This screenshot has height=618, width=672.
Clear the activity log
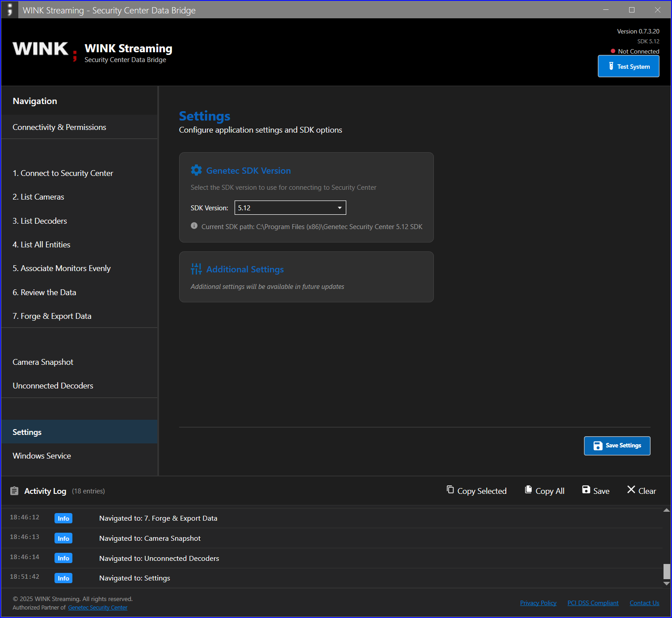click(641, 491)
